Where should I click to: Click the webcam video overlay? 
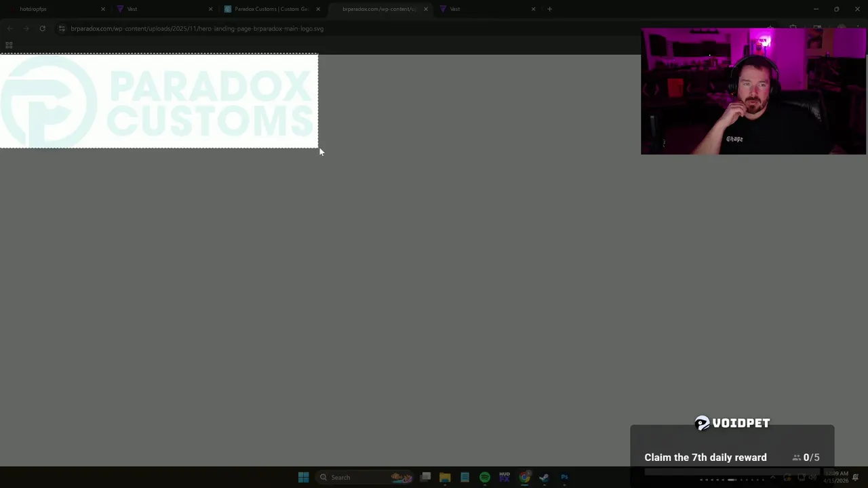click(x=753, y=91)
